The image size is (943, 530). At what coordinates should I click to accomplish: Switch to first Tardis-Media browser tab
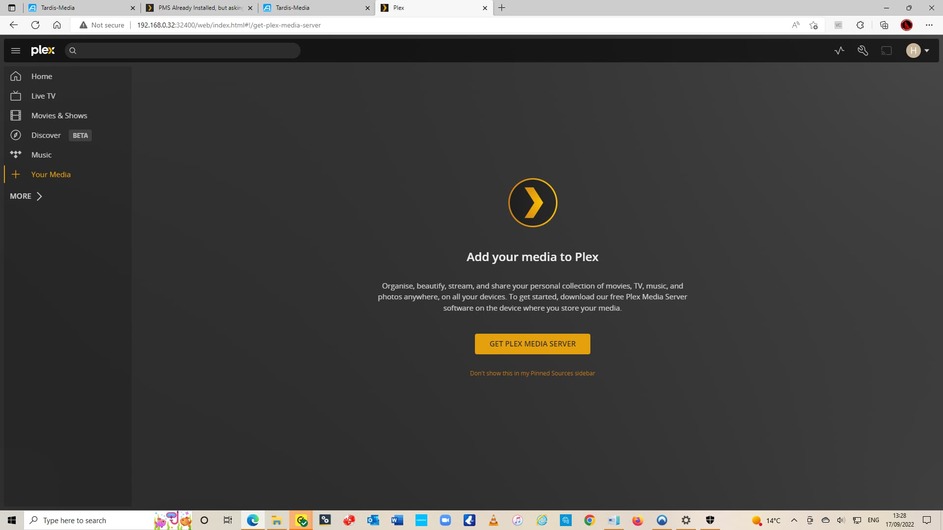81,8
